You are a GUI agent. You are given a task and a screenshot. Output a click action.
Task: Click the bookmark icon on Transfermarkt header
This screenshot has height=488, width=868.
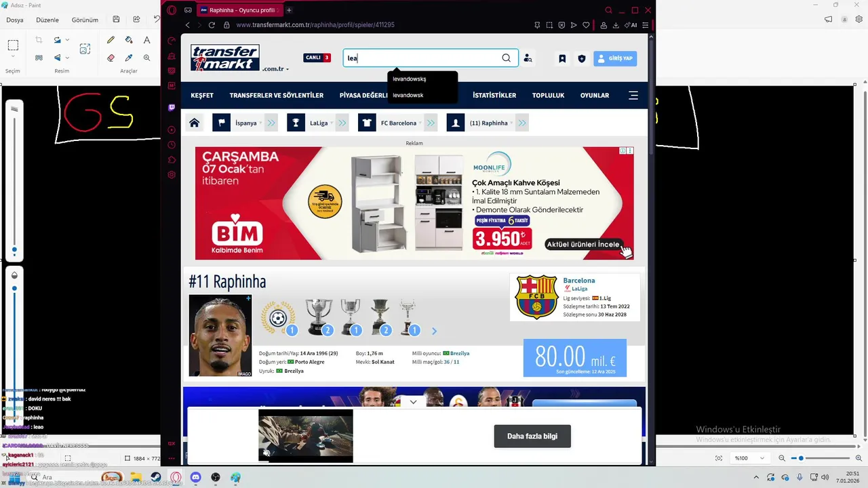click(562, 58)
